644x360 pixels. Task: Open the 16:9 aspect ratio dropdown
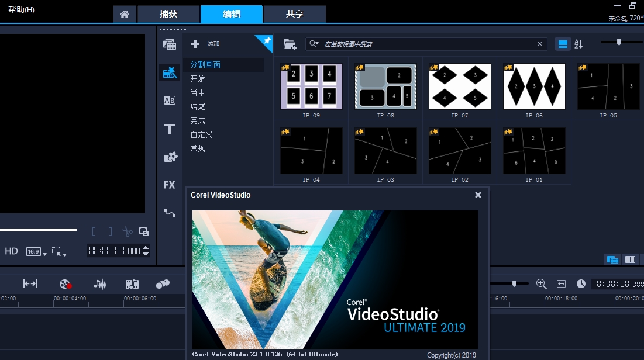(x=36, y=252)
